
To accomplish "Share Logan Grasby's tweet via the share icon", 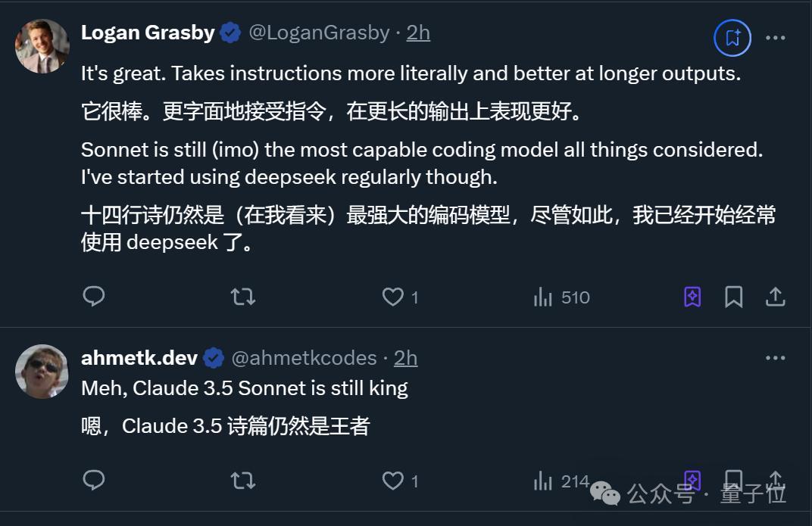I will click(x=775, y=297).
